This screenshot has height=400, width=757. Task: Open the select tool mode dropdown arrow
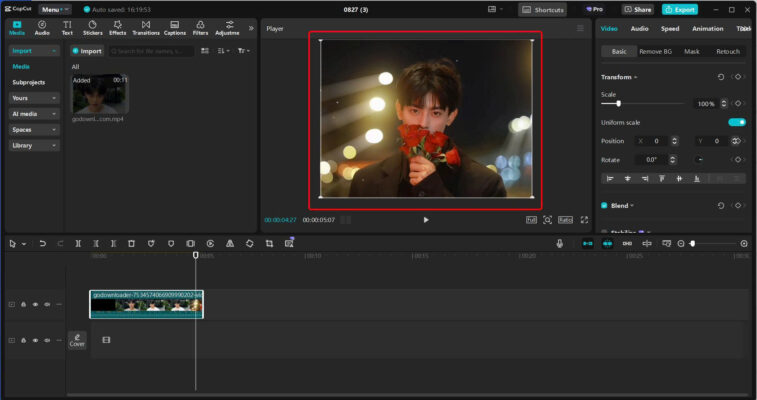pos(24,244)
